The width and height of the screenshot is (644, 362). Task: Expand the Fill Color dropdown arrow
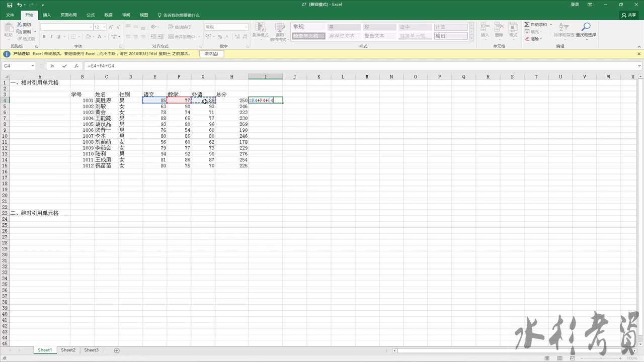pyautogui.click(x=93, y=37)
